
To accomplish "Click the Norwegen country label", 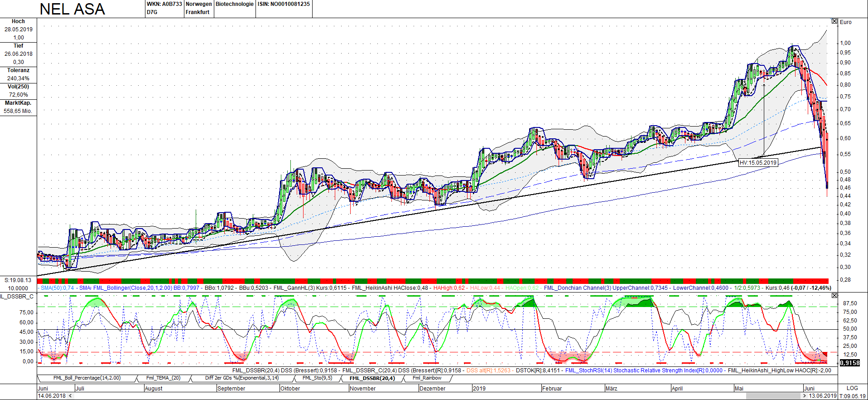I will click(x=199, y=4).
